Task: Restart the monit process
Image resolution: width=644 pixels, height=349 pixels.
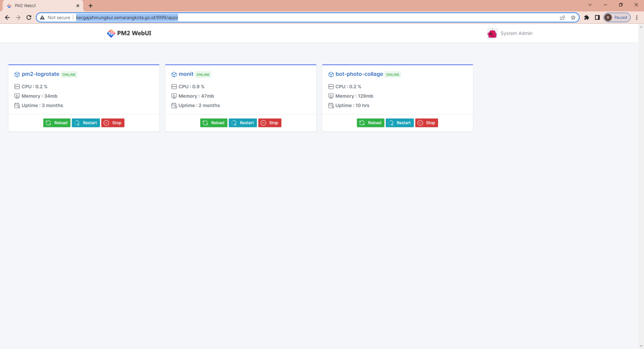Action: coord(243,123)
